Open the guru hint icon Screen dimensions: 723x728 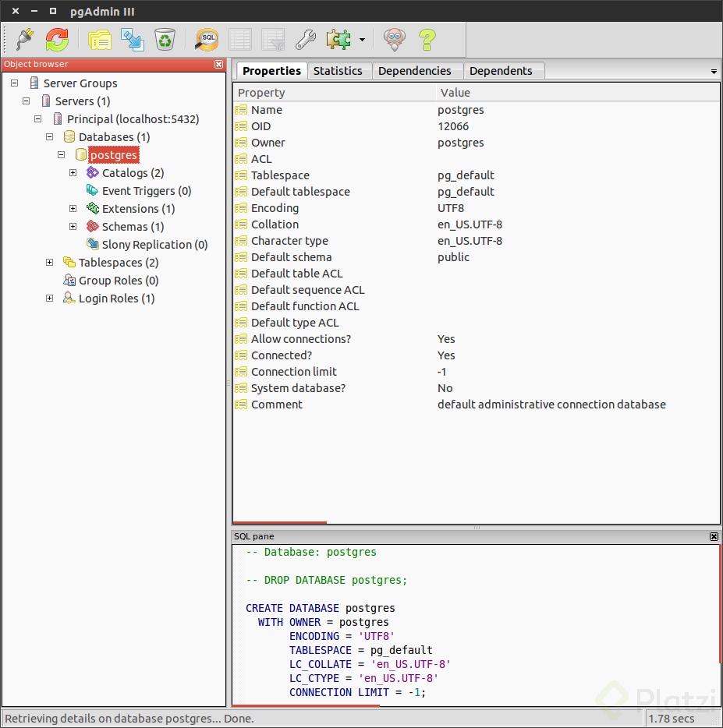tap(395, 39)
